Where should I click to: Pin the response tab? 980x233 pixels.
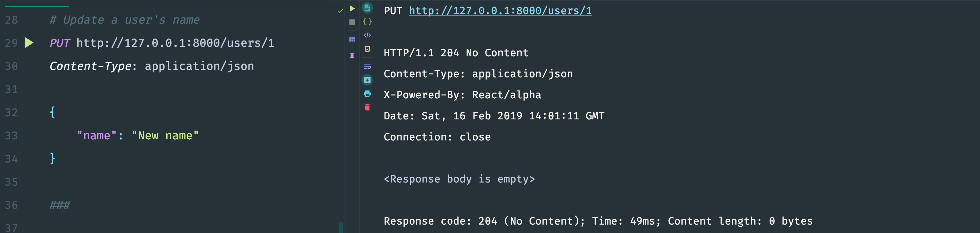352,56
